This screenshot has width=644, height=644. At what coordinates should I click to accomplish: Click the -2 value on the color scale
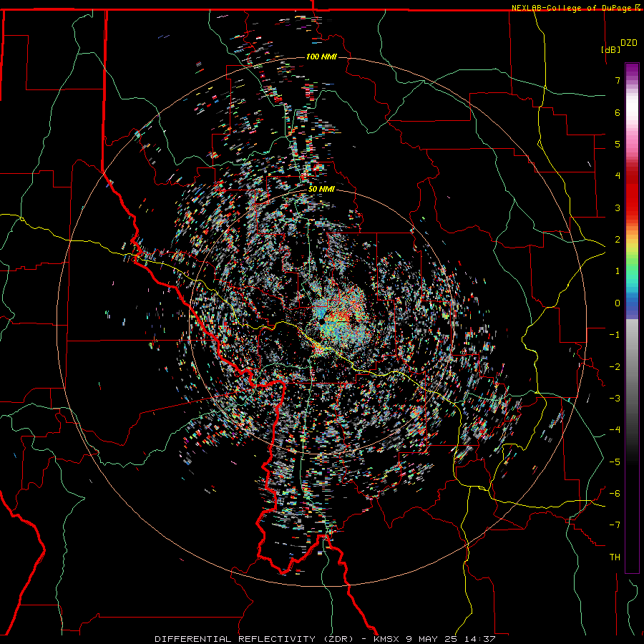[615, 367]
